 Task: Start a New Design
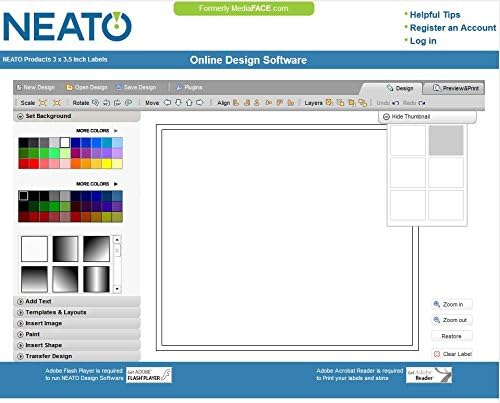36,87
